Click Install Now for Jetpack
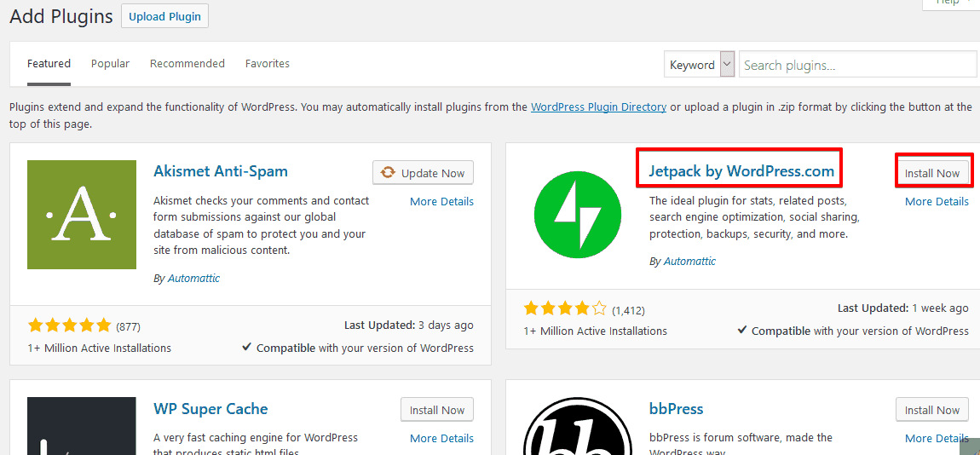Image resolution: width=980 pixels, height=455 pixels. (x=932, y=173)
